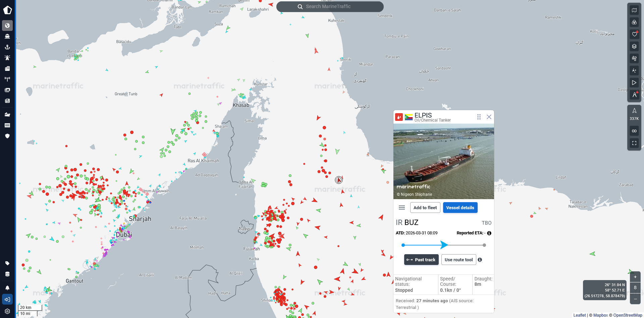Open the Ports anchor icon in sidebar
This screenshot has width=644, height=318.
tap(7, 47)
